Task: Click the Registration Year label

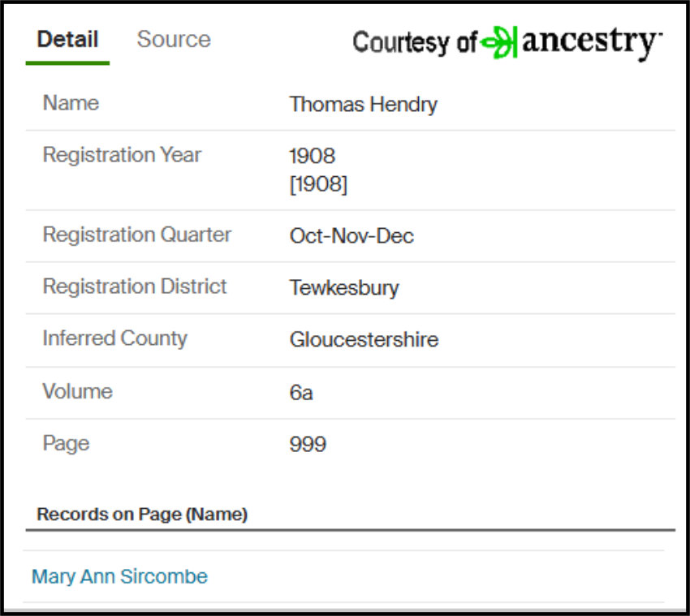Action: point(122,155)
